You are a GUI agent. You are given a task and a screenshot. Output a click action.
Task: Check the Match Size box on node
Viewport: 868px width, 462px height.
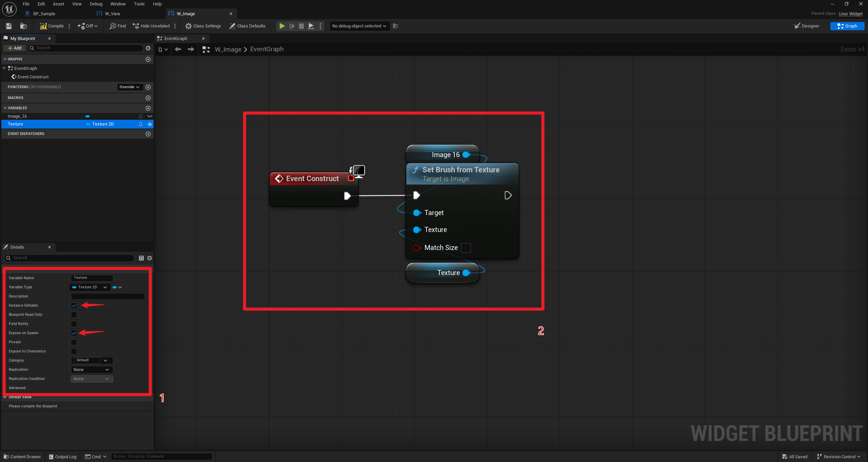pos(466,248)
